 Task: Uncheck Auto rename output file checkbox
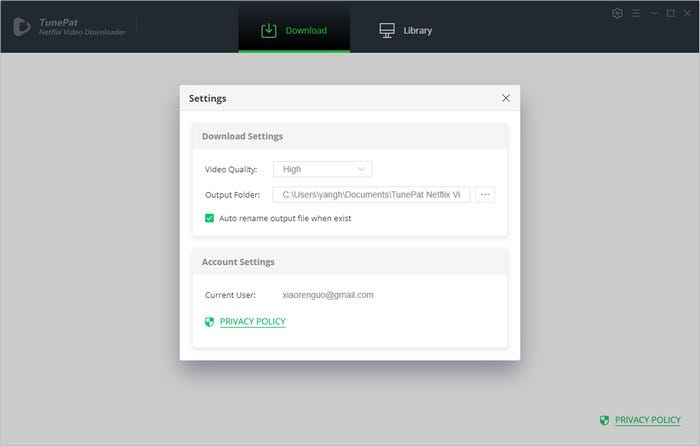209,218
